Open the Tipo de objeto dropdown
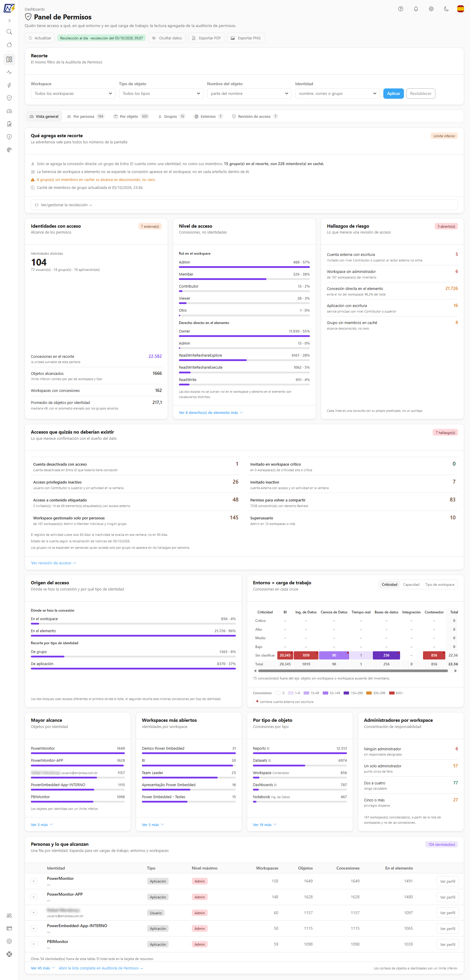470x980 pixels. coord(161,94)
